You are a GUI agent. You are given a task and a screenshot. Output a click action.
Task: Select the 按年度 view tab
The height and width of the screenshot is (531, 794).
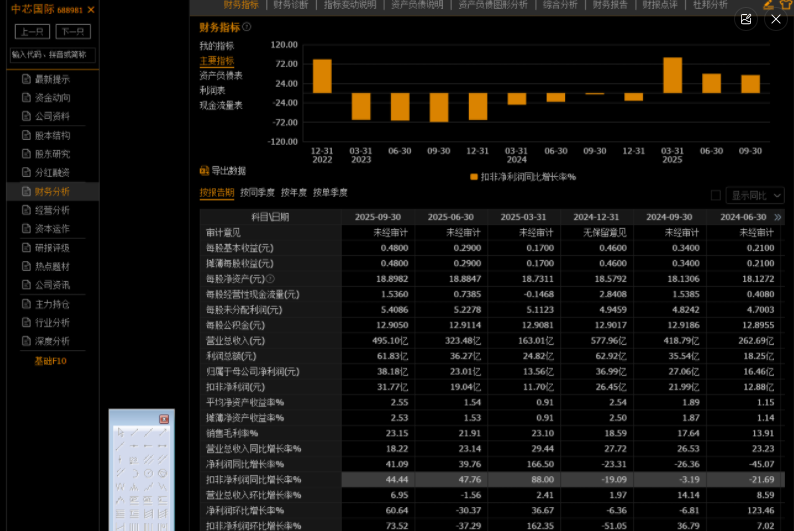click(294, 193)
